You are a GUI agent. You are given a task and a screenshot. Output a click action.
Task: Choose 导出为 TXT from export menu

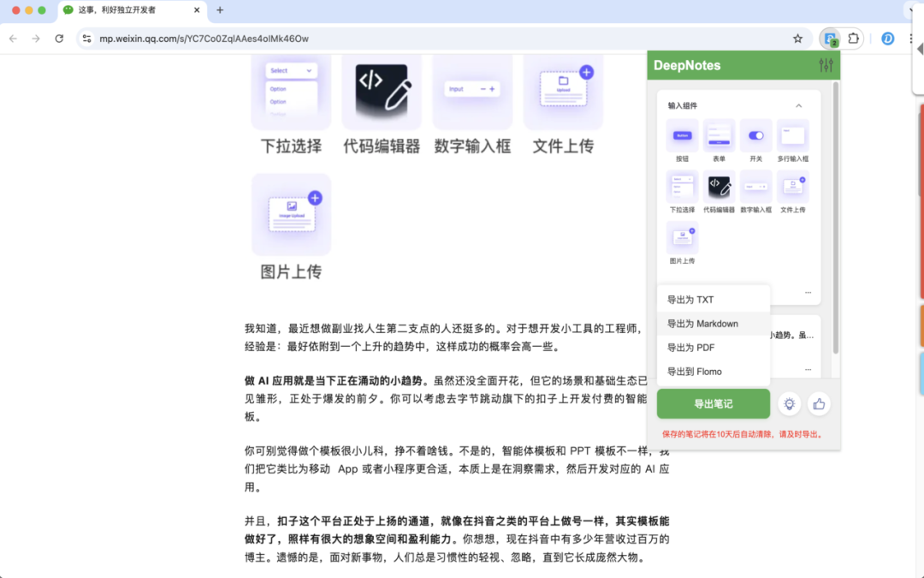click(x=713, y=300)
